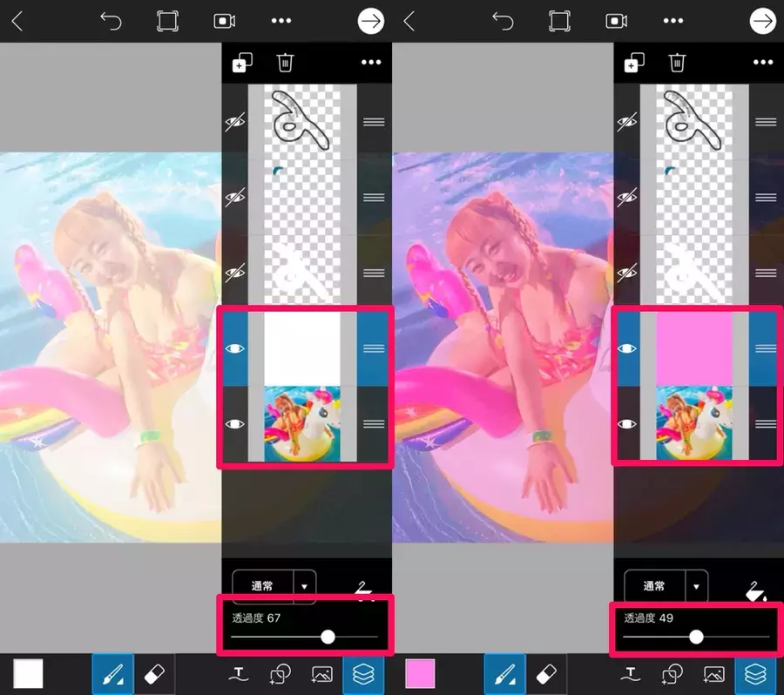Open the video export menu icon
This screenshot has height=695, width=784.
coord(225,20)
